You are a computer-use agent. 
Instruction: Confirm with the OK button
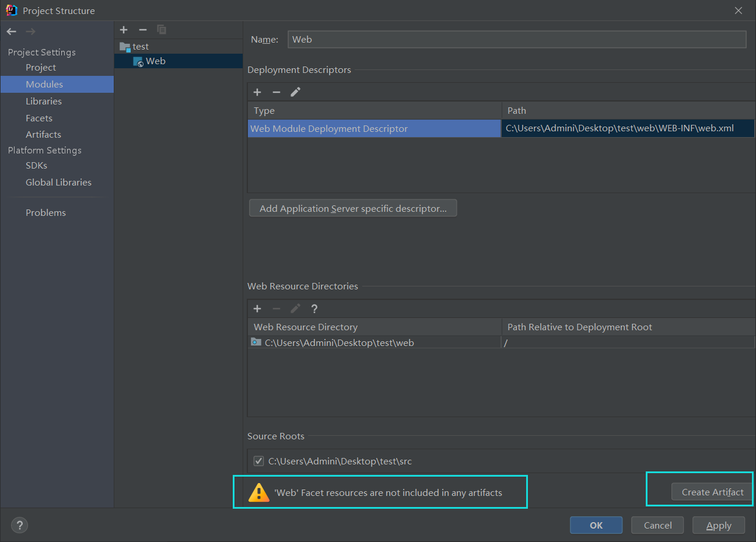[596, 525]
